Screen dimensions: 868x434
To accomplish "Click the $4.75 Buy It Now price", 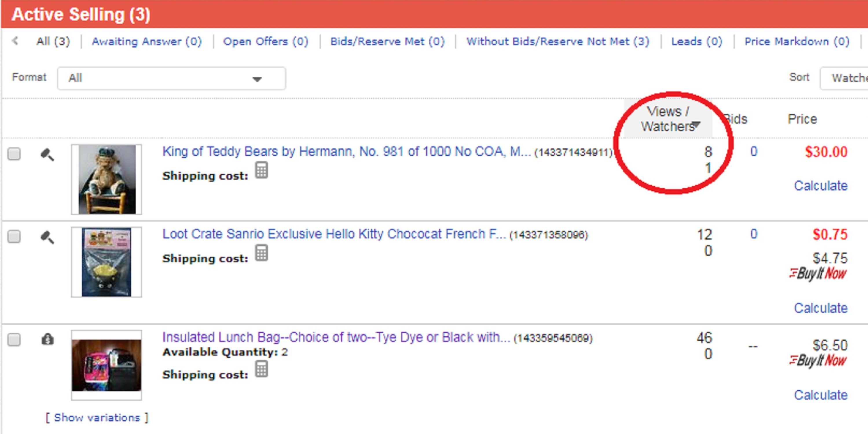I will [830, 258].
